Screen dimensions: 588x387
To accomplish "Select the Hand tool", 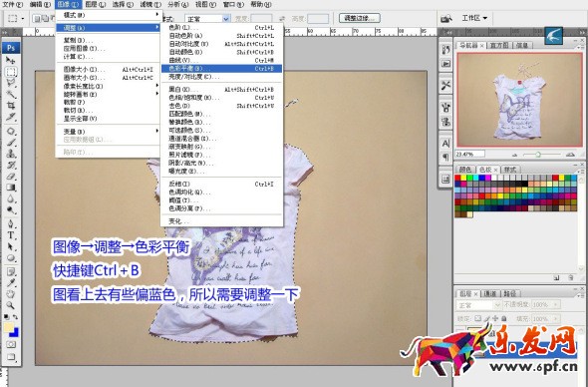I will pos(11,294).
